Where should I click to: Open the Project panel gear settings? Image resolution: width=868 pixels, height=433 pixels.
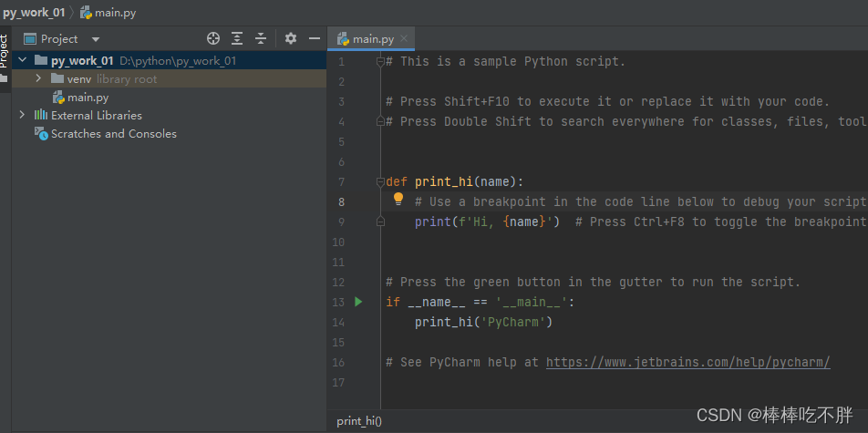[x=291, y=39]
